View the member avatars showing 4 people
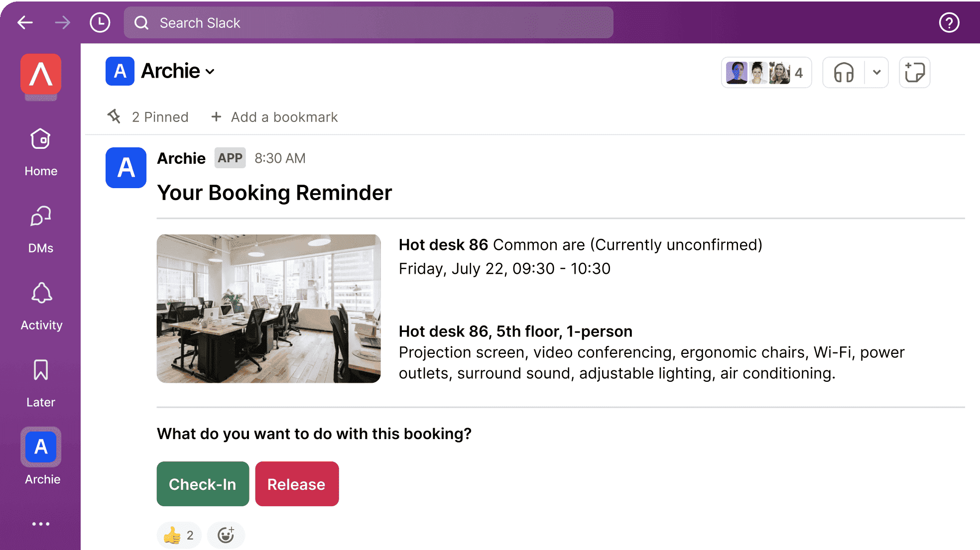This screenshot has height=550, width=980. [766, 72]
